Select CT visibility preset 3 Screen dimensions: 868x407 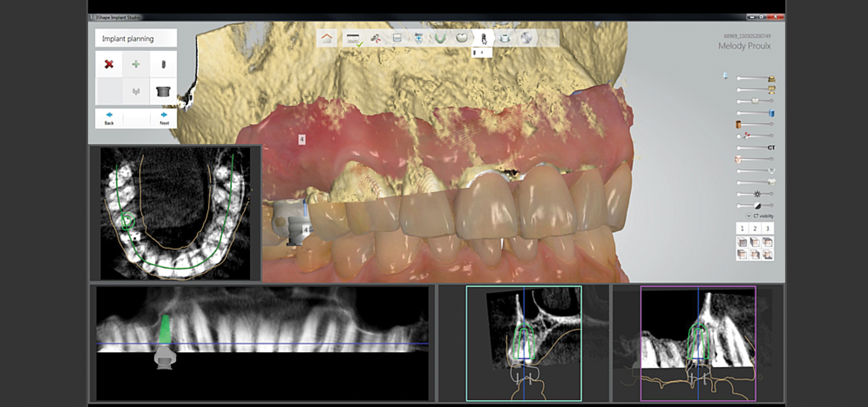(x=767, y=229)
